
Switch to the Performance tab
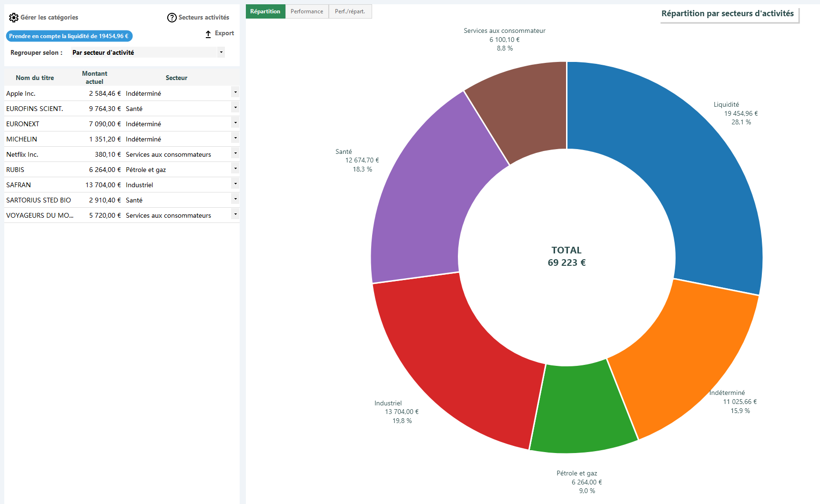coord(307,11)
